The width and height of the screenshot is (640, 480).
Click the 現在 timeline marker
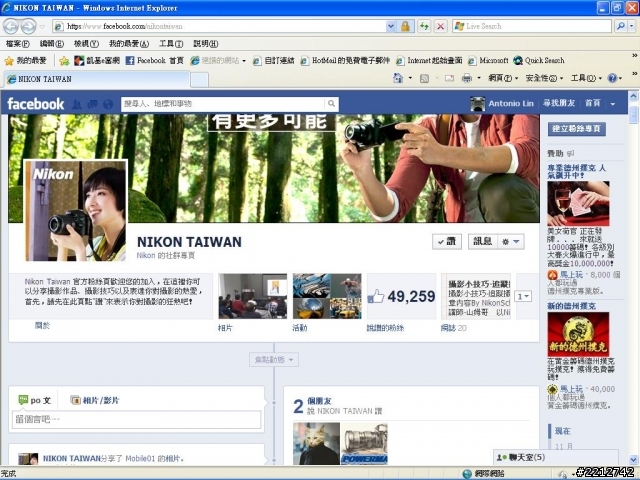[x=562, y=431]
